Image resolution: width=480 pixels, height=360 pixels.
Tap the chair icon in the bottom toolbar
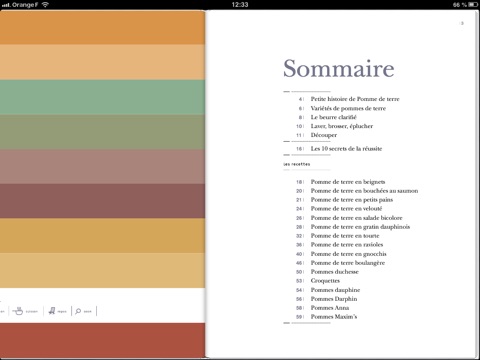(x=52, y=311)
